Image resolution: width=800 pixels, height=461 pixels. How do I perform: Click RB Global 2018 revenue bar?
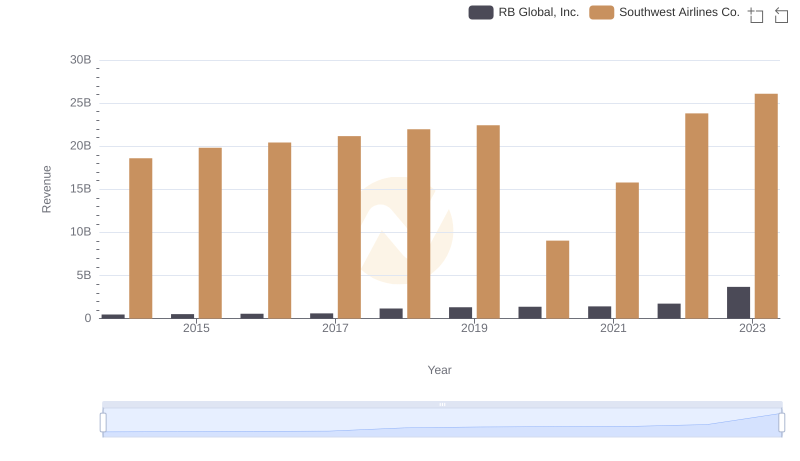pos(391,314)
